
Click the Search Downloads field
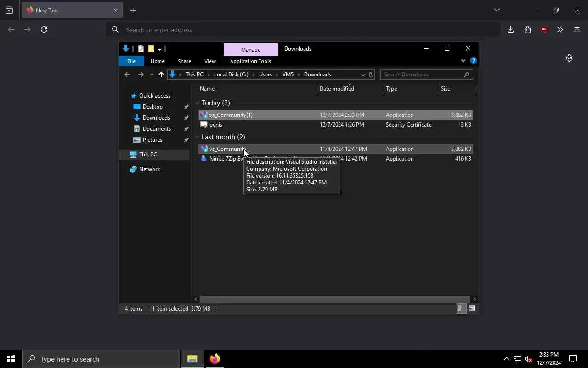pos(426,75)
